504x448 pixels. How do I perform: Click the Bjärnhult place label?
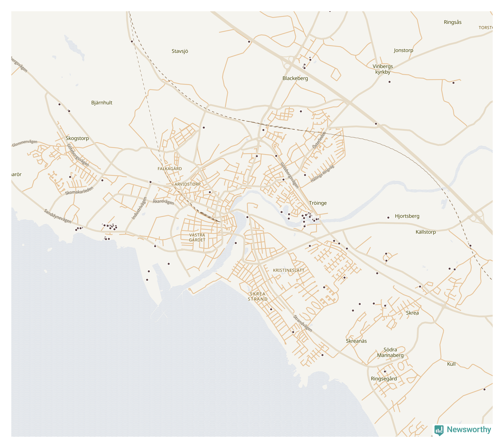click(102, 103)
